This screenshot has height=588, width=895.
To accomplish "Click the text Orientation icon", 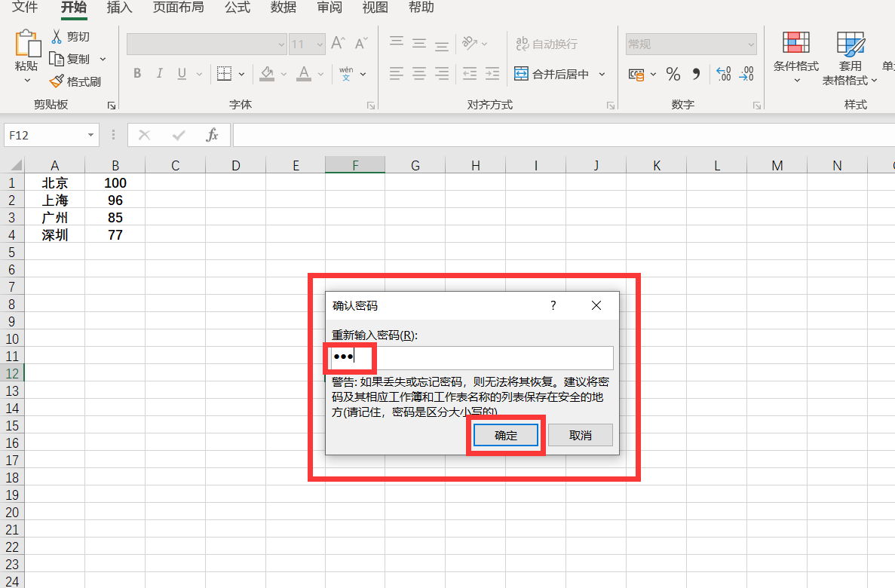I will tap(469, 44).
